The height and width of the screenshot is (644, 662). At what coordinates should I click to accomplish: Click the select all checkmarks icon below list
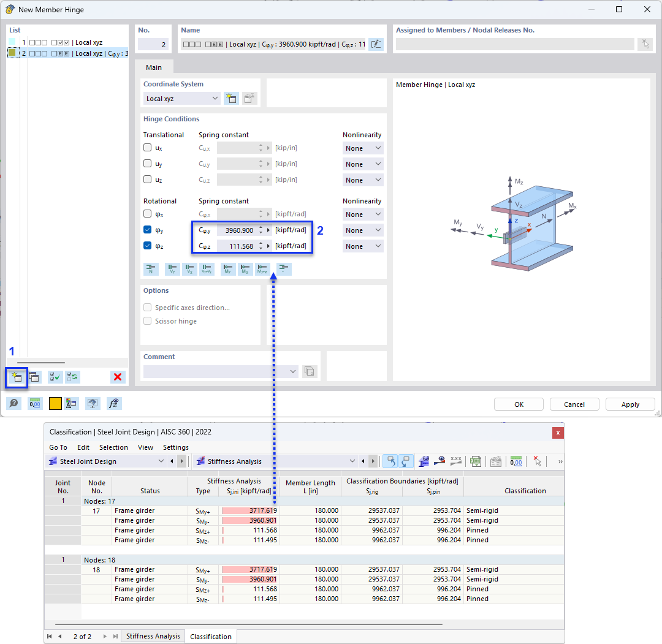click(x=55, y=377)
